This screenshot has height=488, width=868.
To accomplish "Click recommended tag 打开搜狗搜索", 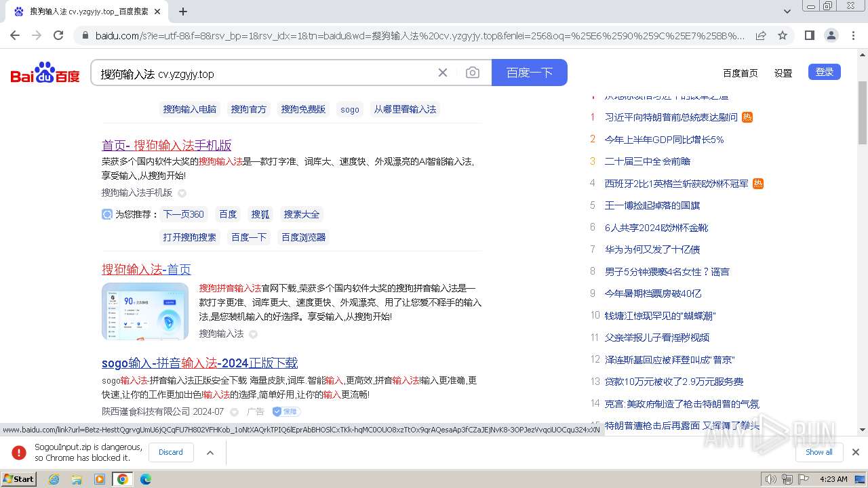I will click(x=190, y=237).
